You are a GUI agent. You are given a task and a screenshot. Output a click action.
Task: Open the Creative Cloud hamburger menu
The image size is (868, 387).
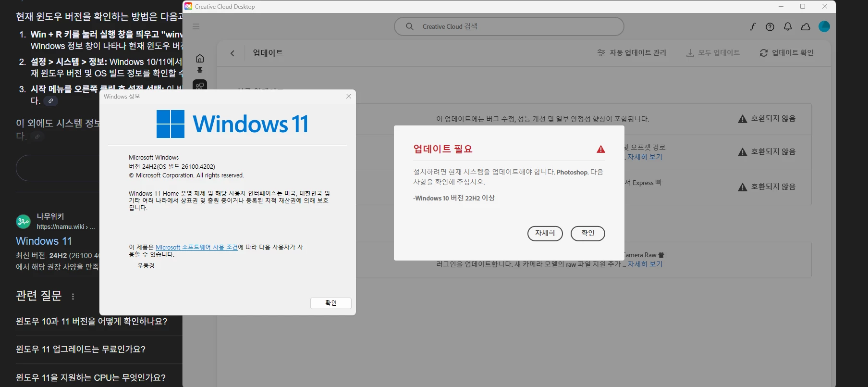(196, 26)
